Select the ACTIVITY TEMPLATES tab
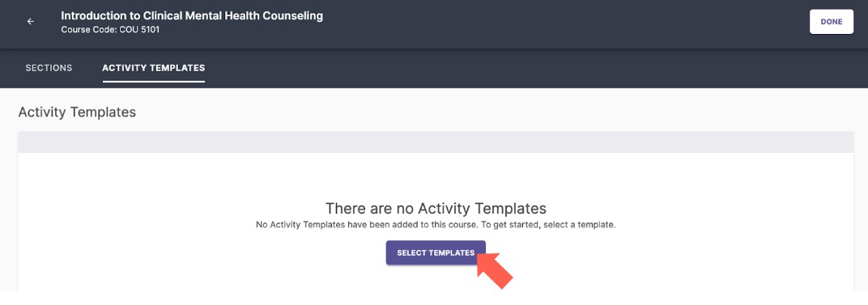 (x=153, y=68)
